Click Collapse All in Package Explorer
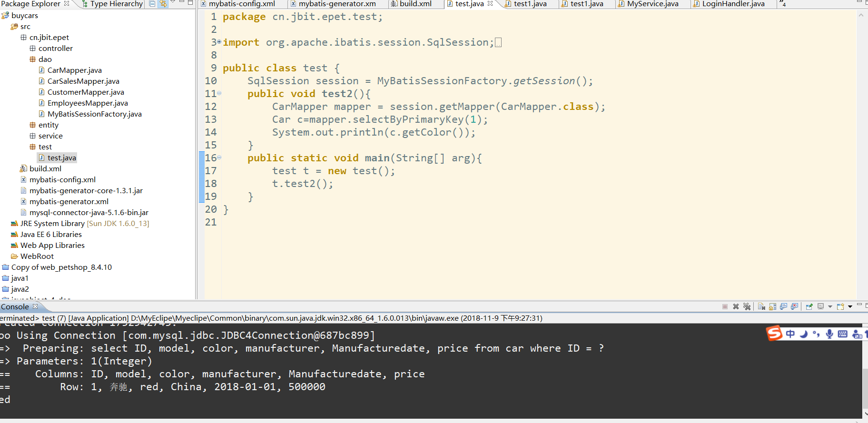This screenshot has height=423, width=868. point(152,4)
